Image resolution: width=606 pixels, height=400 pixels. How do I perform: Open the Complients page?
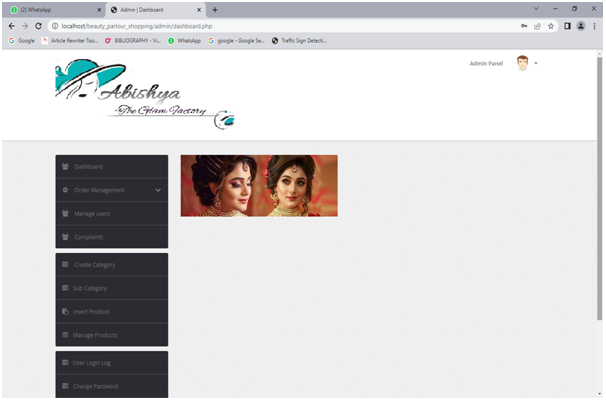pyautogui.click(x=112, y=237)
